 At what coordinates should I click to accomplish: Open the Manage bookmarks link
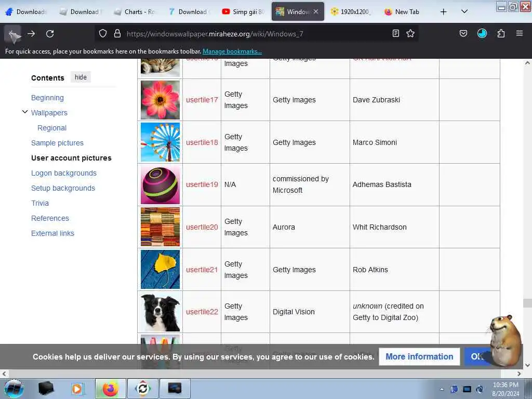tap(232, 51)
